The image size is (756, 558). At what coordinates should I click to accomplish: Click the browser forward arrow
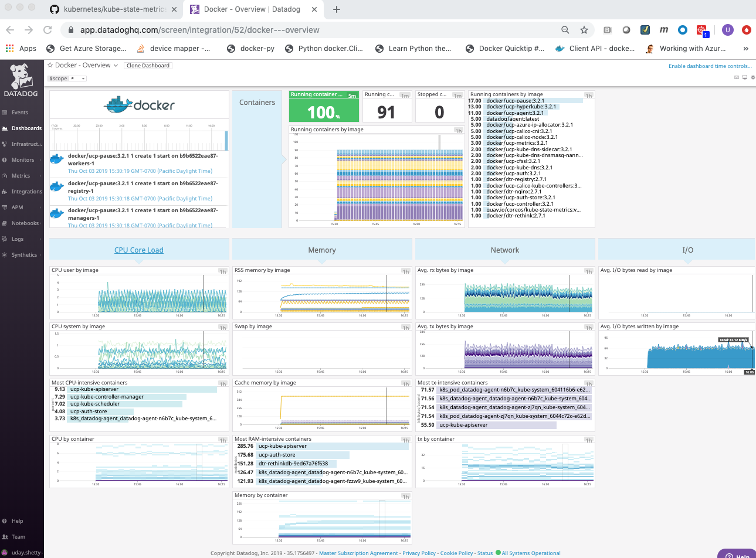pos(29,30)
